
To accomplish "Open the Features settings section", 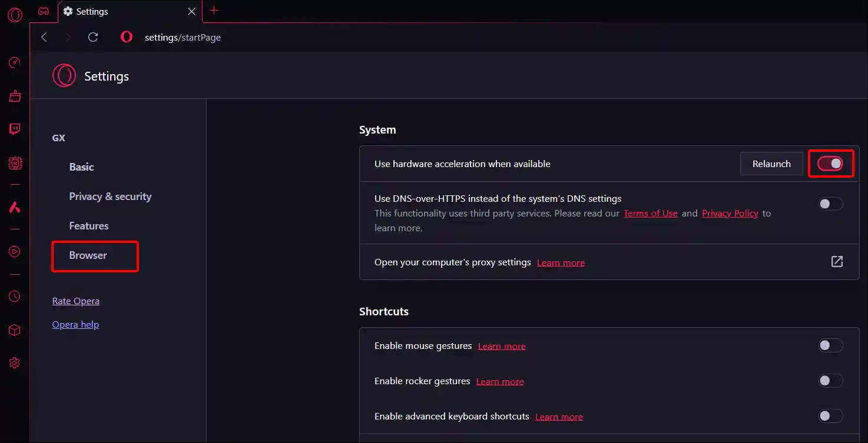I will (89, 226).
